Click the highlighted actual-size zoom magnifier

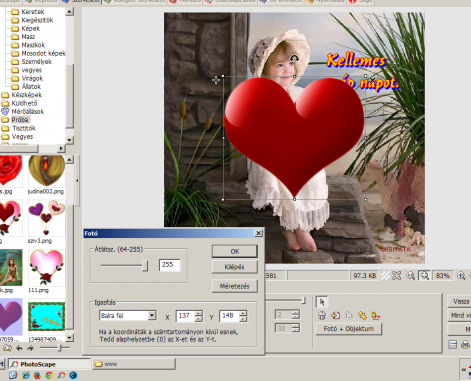click(x=424, y=276)
